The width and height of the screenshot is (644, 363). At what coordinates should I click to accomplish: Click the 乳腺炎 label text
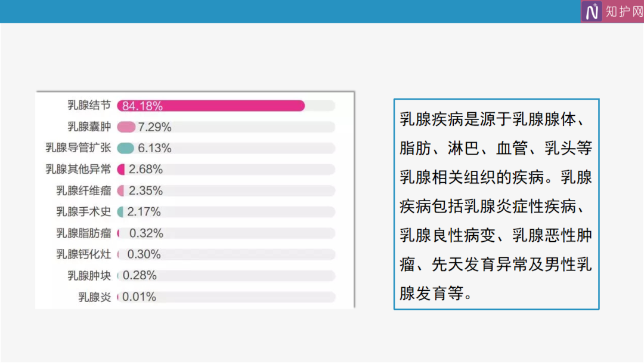tap(95, 297)
